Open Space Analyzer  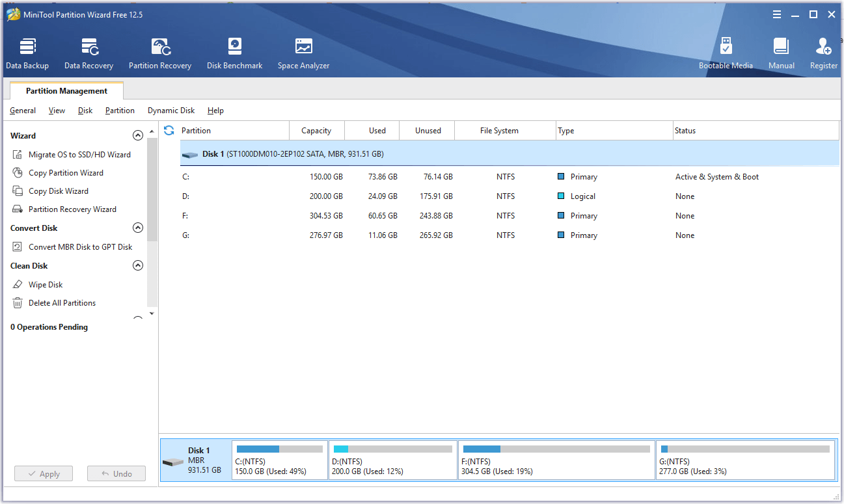point(303,53)
